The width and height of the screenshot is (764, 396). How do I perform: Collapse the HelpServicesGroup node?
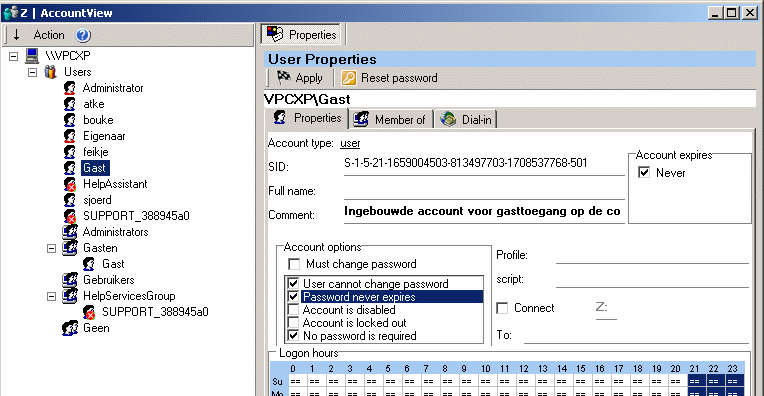(x=52, y=296)
